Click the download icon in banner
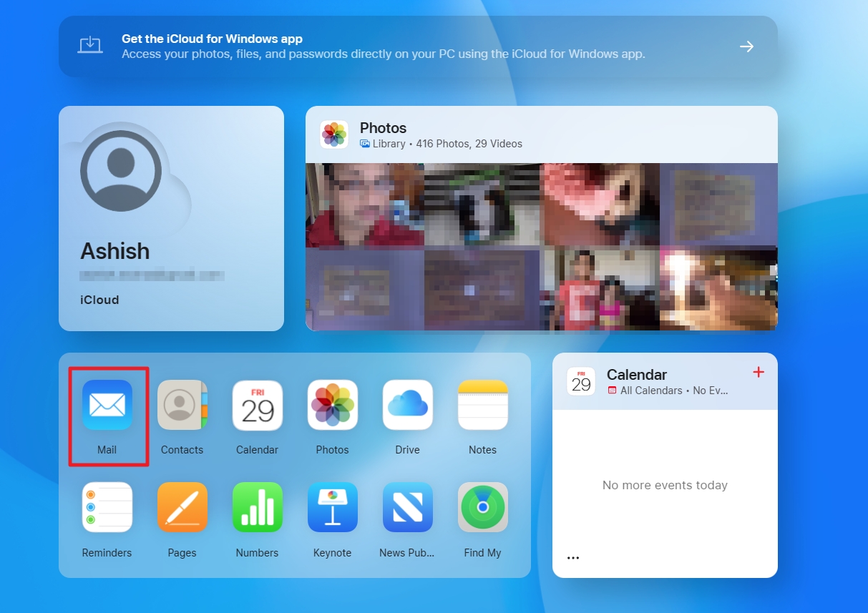 pos(90,46)
